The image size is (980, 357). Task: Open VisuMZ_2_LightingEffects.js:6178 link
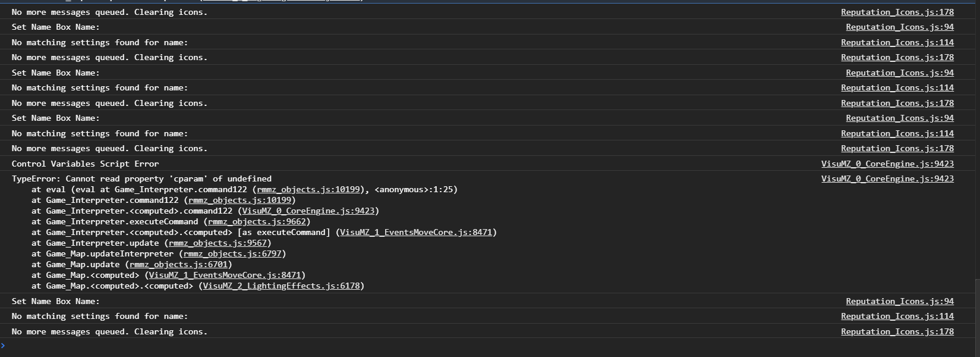pyautogui.click(x=281, y=286)
